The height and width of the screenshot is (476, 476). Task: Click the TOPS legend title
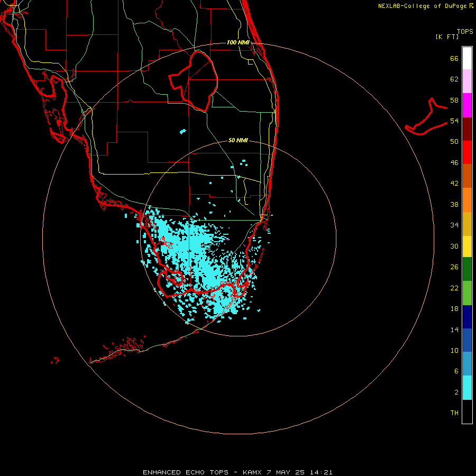[x=465, y=31]
